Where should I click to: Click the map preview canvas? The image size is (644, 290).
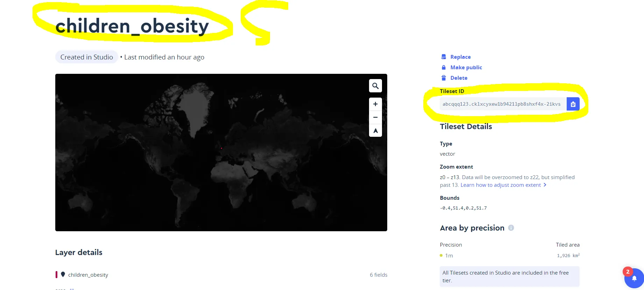[x=221, y=153]
